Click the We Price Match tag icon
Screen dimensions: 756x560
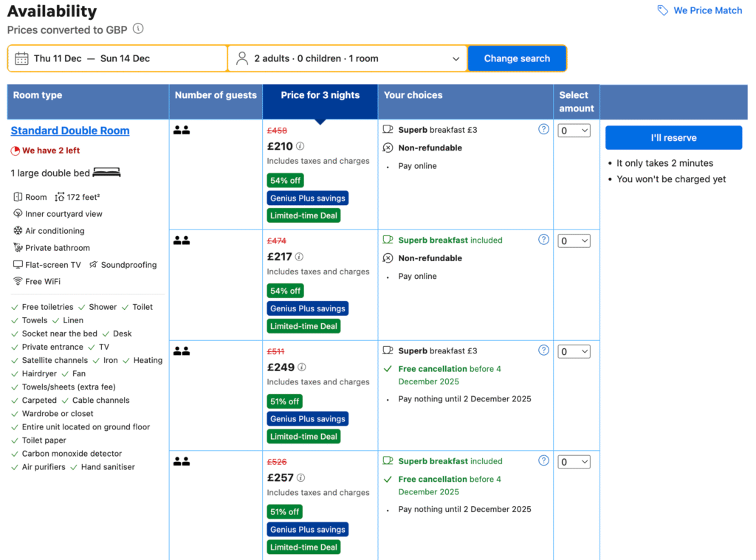point(662,10)
